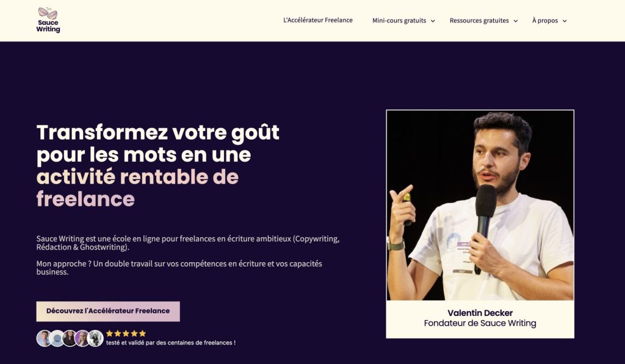Click the last yellow rating star

[142, 334]
